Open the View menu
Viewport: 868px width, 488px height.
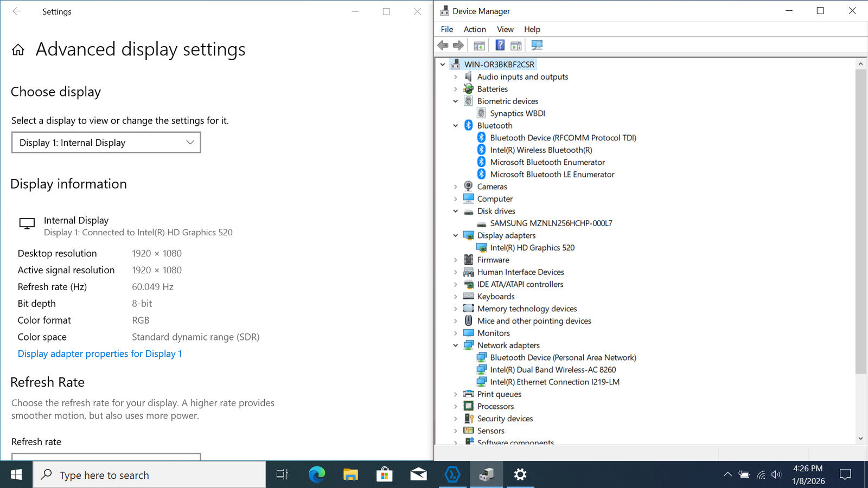(505, 29)
